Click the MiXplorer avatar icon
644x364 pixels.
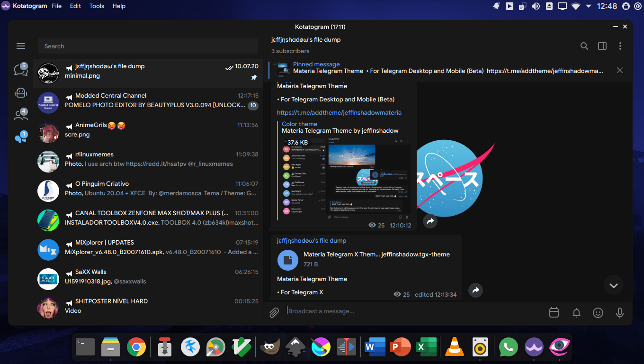[48, 250]
